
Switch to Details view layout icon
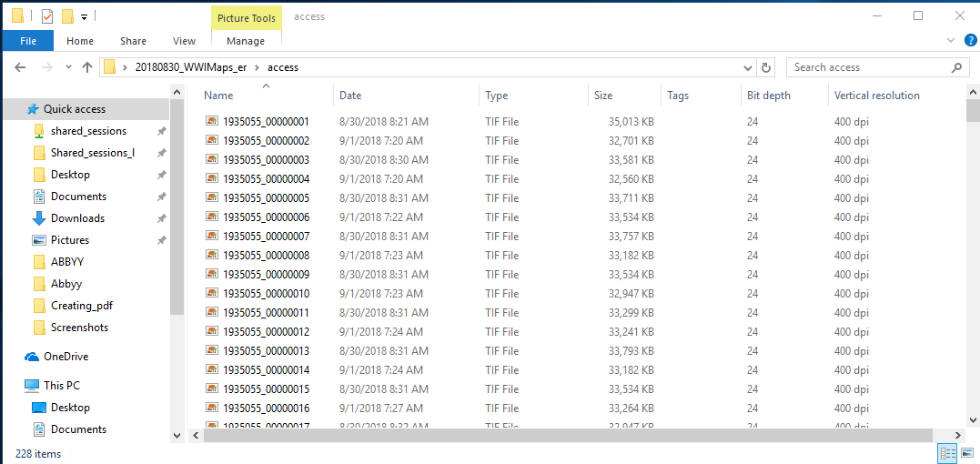tap(947, 453)
